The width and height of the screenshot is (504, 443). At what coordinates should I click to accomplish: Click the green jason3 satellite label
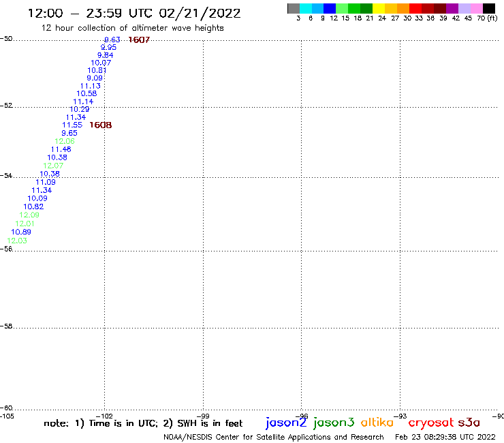[x=334, y=423]
